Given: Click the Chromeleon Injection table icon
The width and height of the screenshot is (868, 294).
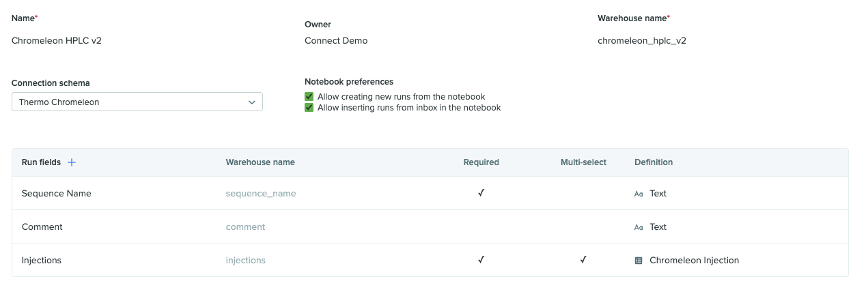Looking at the screenshot, I should (x=639, y=261).
